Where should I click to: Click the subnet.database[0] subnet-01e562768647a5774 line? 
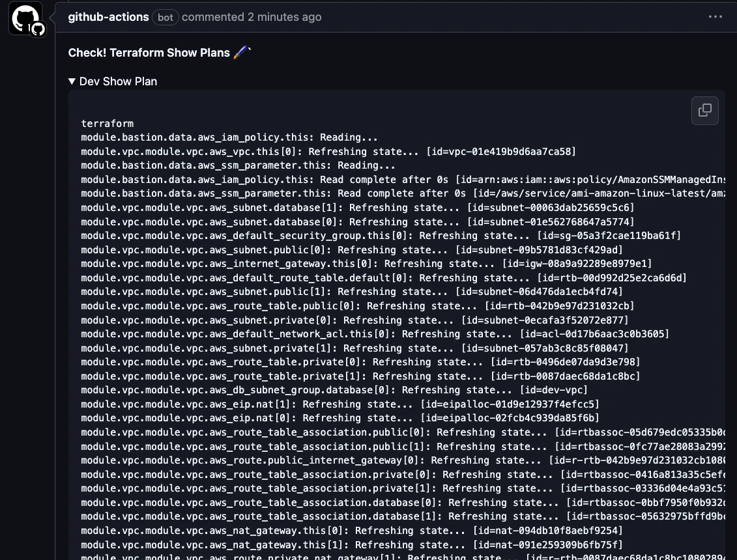(357, 222)
